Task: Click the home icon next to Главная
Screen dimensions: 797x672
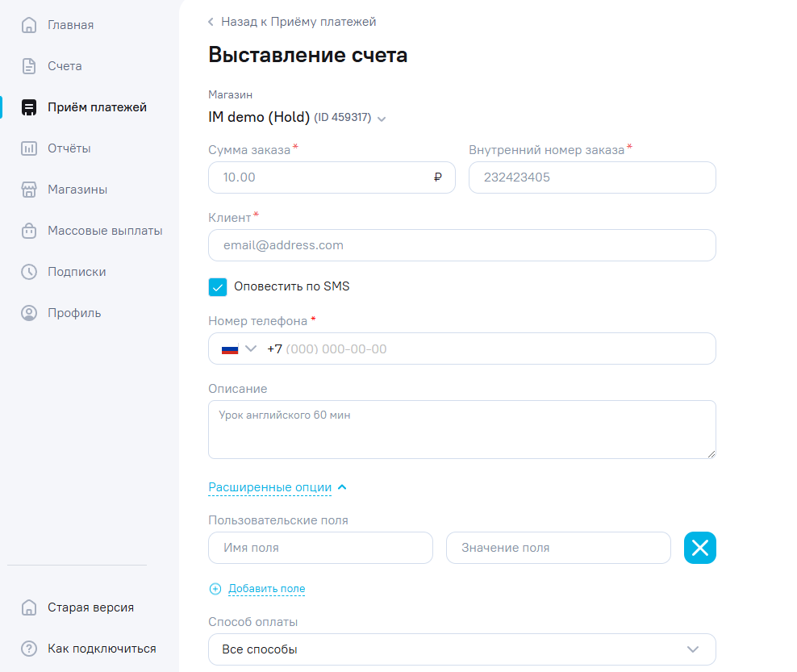Action: point(29,25)
